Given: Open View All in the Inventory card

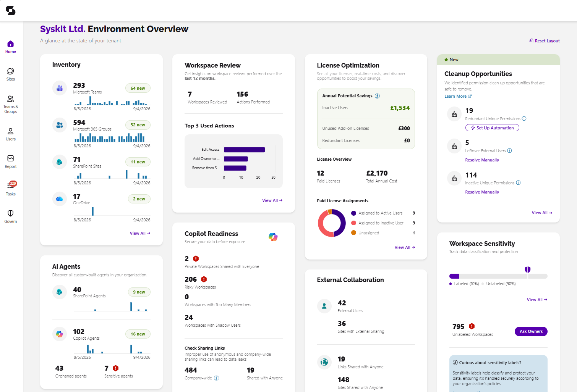Looking at the screenshot, I should (140, 233).
